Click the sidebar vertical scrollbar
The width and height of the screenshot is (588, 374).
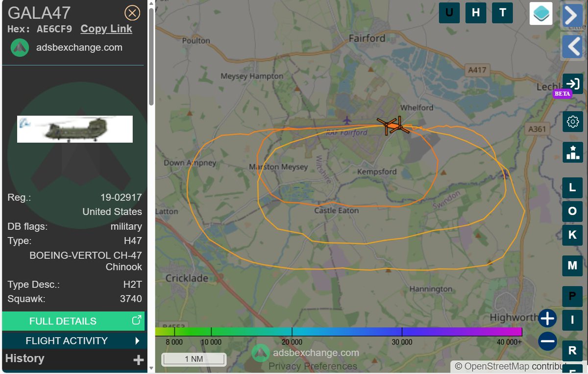point(151,56)
